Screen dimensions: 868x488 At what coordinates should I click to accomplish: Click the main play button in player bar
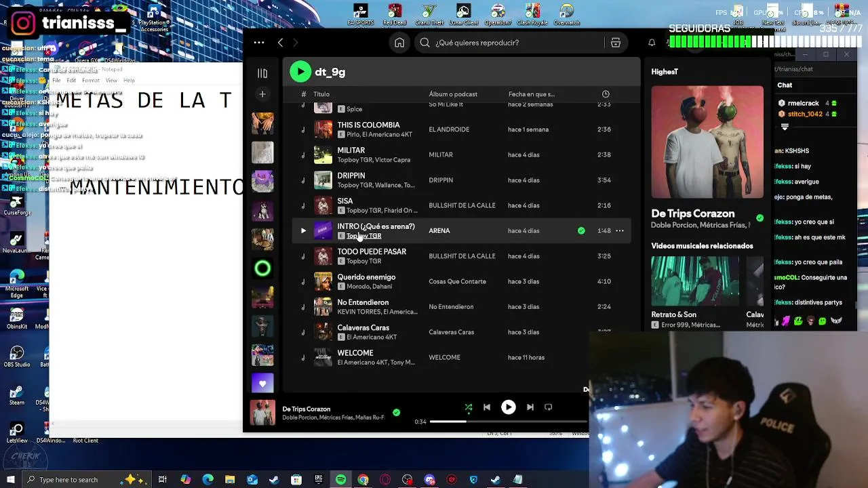508,407
